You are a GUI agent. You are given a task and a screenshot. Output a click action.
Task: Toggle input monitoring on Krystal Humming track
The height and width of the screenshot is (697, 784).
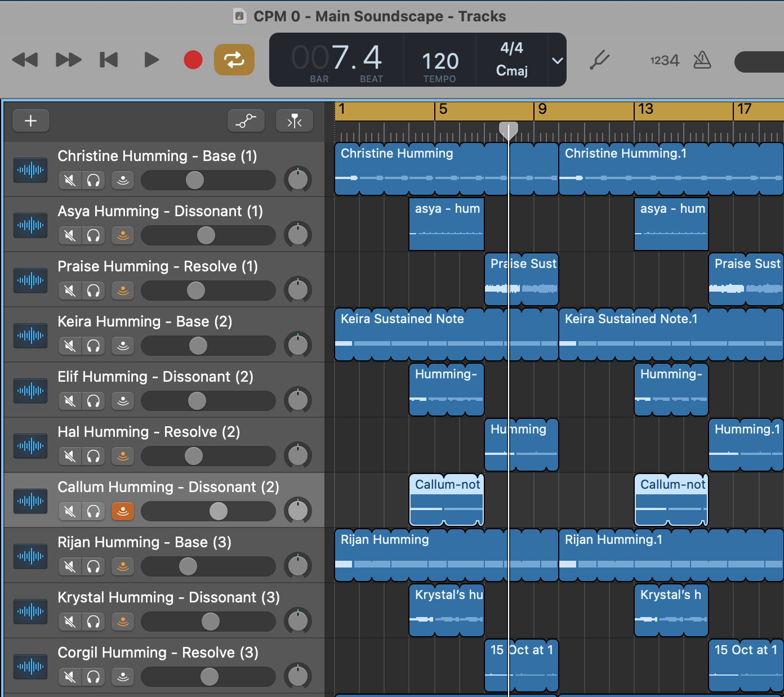[123, 622]
